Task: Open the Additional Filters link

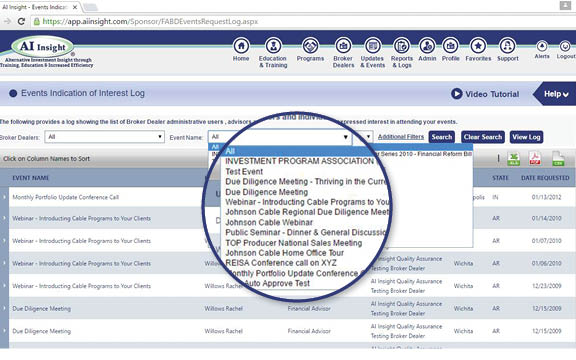Action: [401, 137]
